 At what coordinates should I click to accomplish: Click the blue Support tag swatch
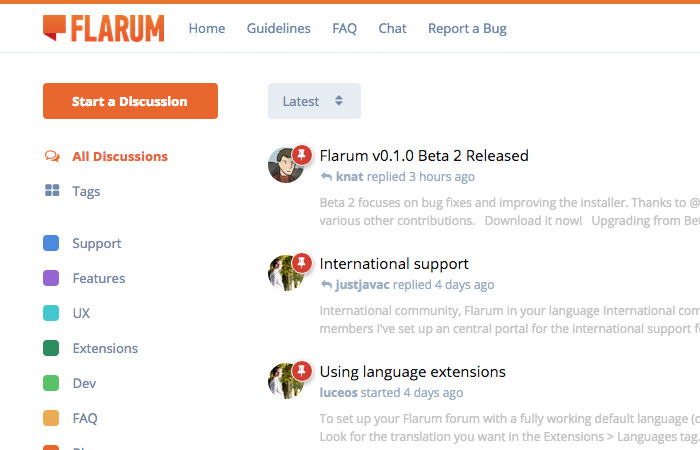click(x=51, y=243)
